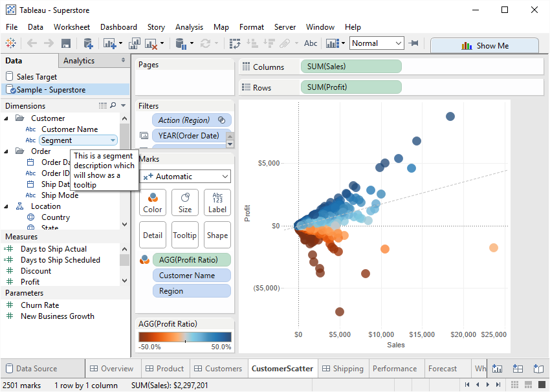Image resolution: width=550 pixels, height=392 pixels.
Task: Click the Show/Hide Cards toolbar icon
Action: pos(333,43)
